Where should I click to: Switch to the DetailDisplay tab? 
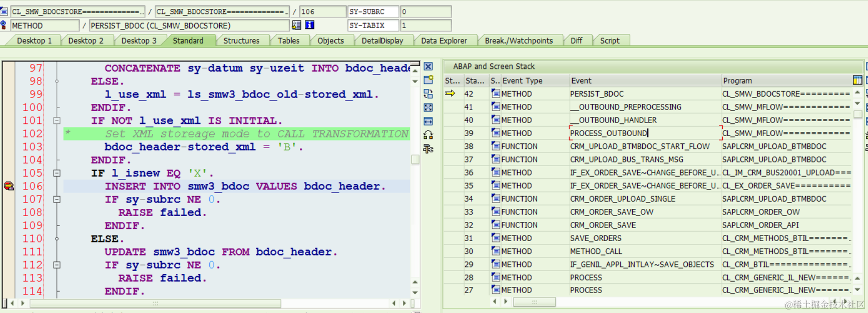point(382,40)
